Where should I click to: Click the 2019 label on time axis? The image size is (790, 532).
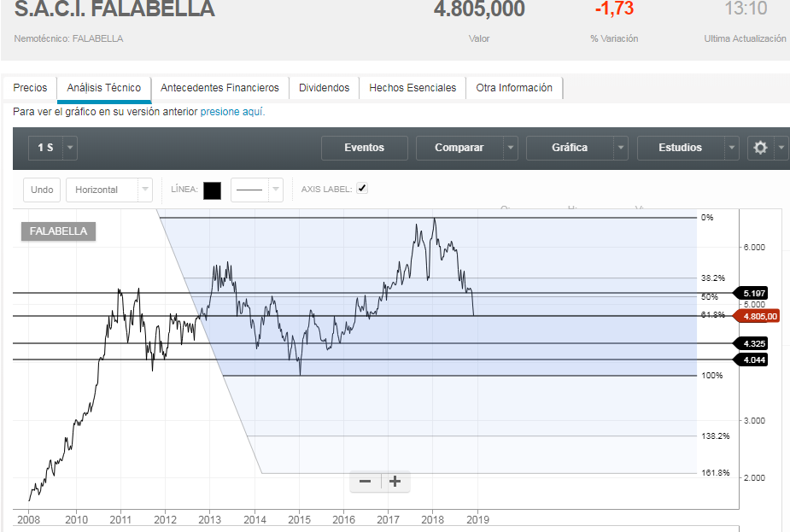point(477,519)
